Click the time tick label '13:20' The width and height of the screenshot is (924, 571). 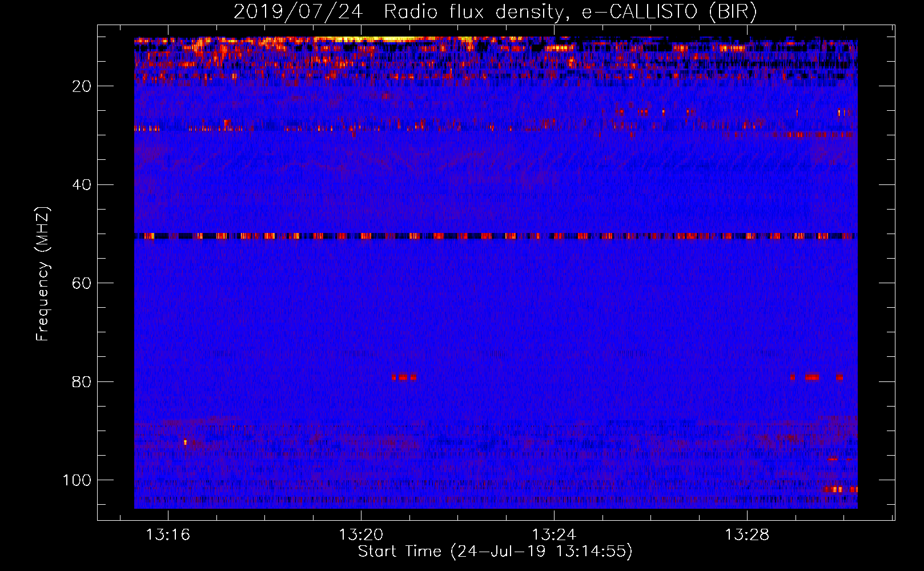coord(361,535)
